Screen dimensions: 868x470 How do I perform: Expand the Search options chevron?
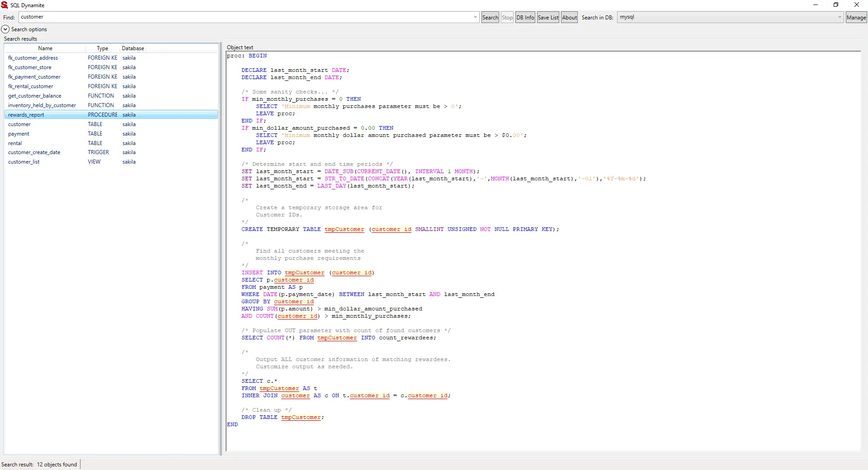click(5, 29)
